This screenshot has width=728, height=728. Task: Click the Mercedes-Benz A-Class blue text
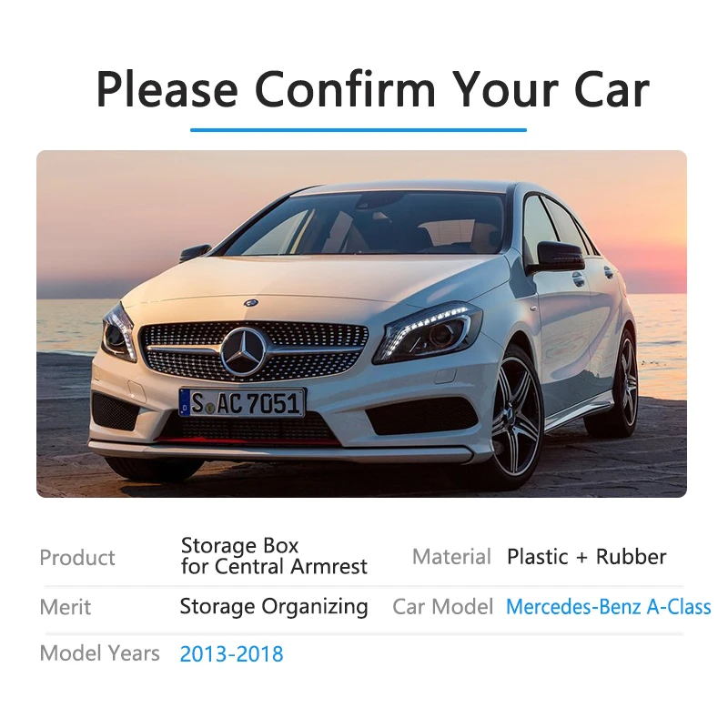click(608, 607)
